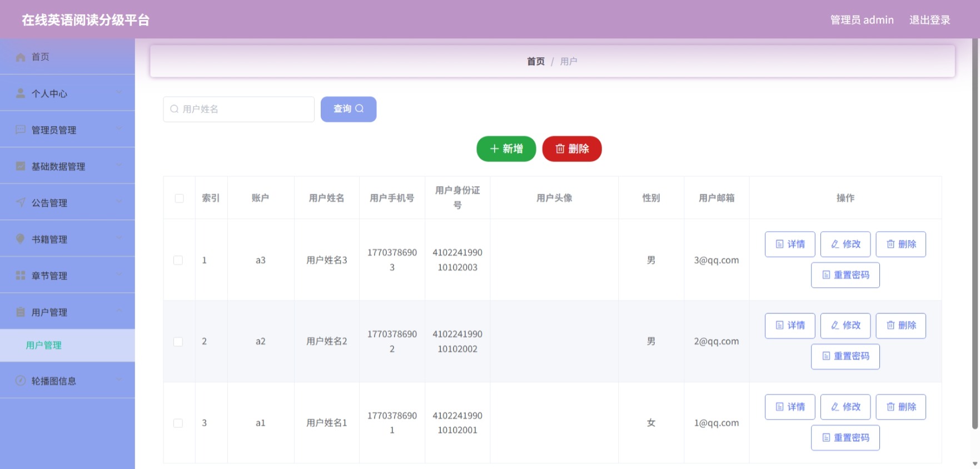This screenshot has width=980, height=469.
Task: Click the magnifier icon in search field
Action: pyautogui.click(x=175, y=109)
